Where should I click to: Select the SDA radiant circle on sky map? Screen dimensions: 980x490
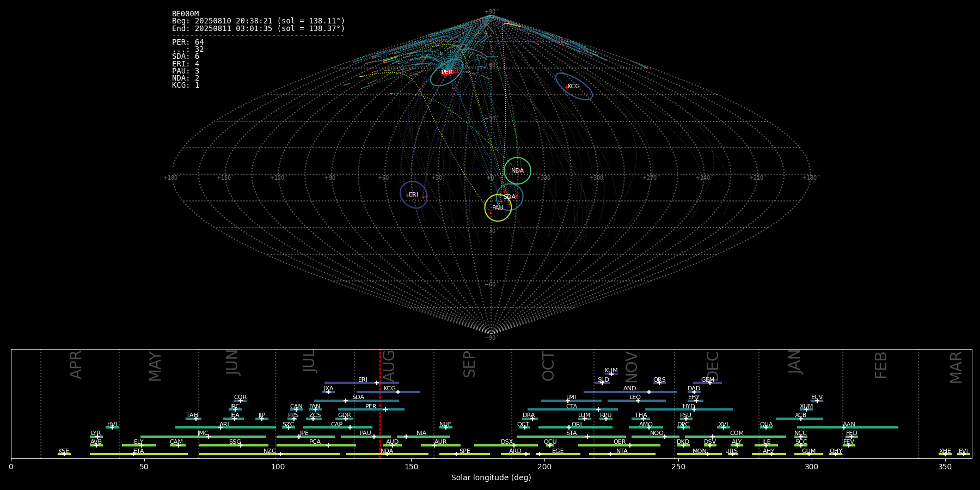tap(510, 197)
